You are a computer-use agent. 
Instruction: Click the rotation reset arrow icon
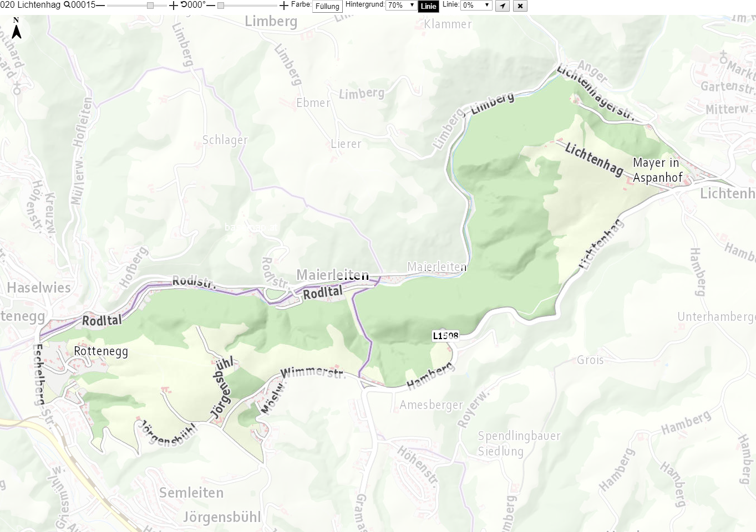[x=184, y=4]
